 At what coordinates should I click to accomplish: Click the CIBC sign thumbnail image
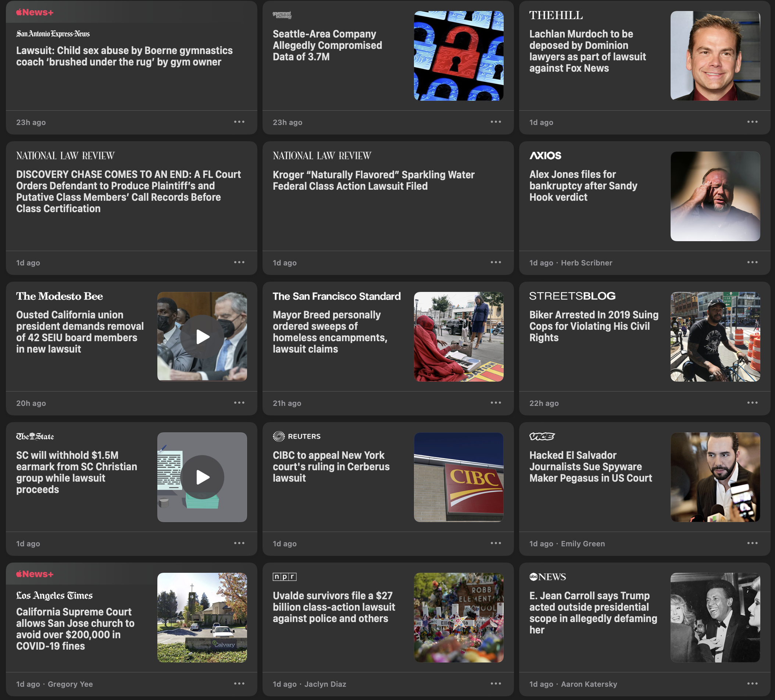coord(458,477)
